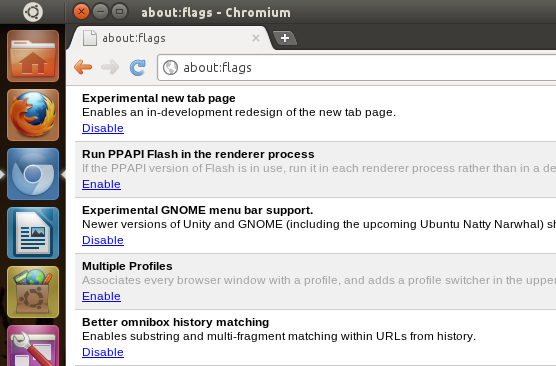
Task: Maximize the Chromium window
Action: click(119, 12)
